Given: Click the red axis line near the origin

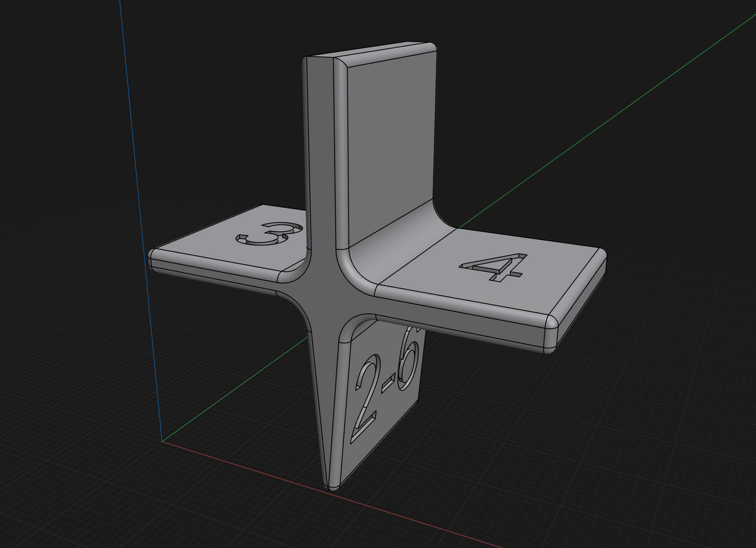Looking at the screenshot, I should (252, 466).
